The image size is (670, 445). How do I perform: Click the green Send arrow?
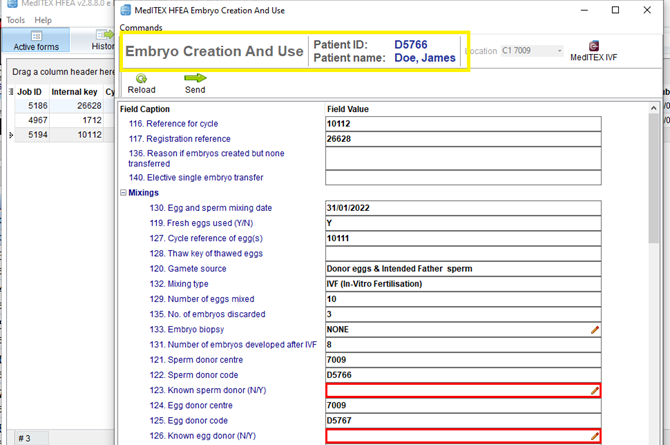tap(195, 78)
